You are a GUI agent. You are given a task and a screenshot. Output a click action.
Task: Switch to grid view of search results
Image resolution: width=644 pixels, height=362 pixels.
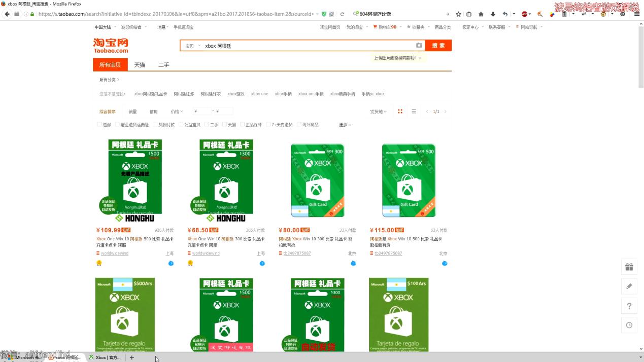tap(400, 111)
